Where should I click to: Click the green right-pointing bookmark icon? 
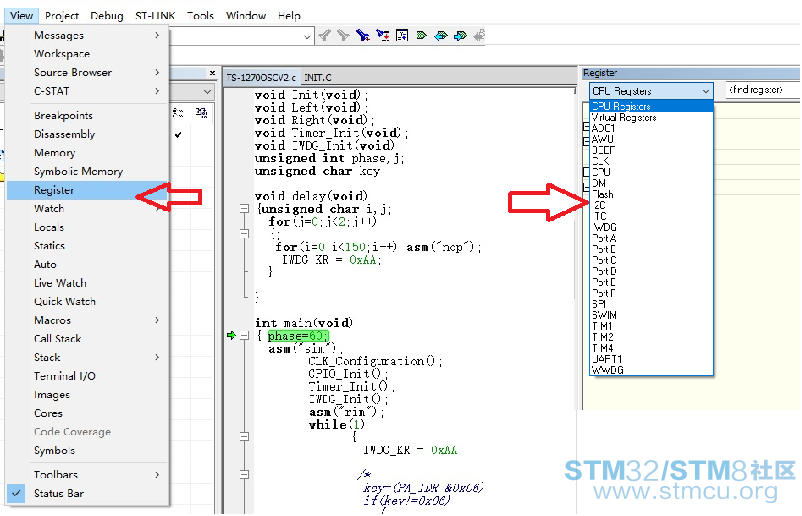click(421, 35)
